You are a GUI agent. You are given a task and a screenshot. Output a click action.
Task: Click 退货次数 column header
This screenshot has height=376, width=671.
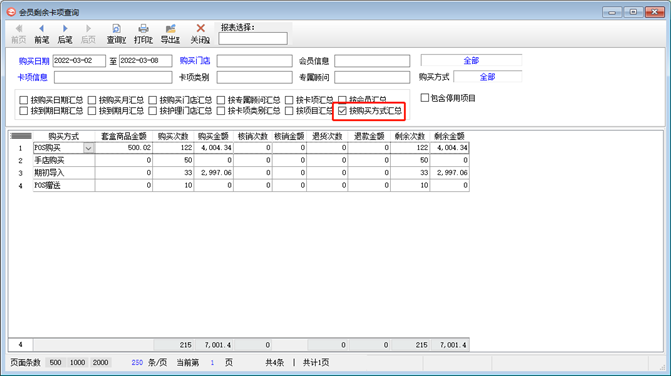click(x=327, y=136)
